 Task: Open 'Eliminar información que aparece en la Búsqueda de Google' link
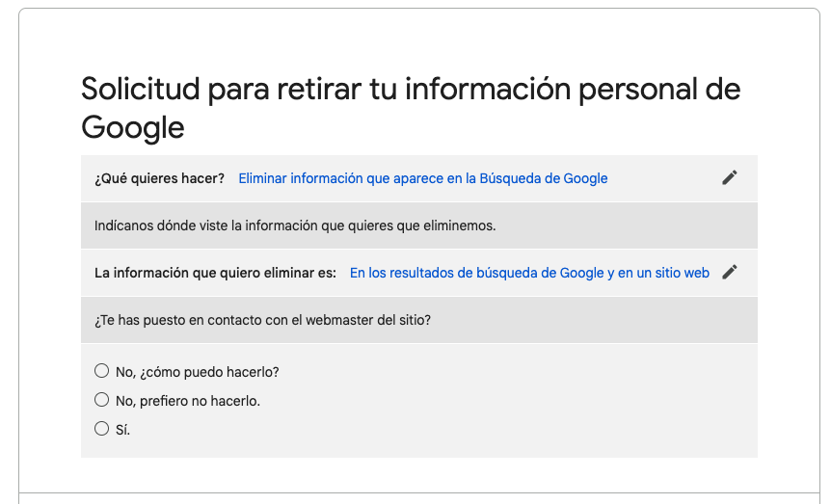[x=423, y=178]
